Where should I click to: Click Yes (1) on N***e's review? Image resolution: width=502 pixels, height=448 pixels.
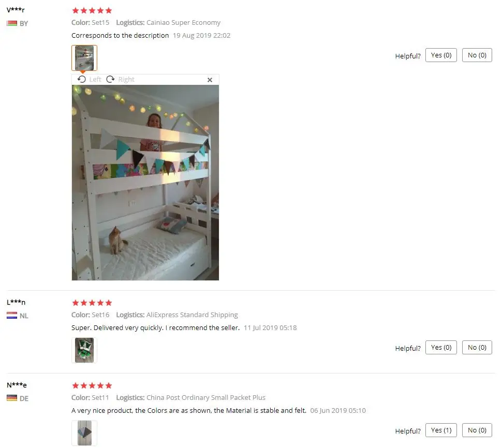point(441,430)
